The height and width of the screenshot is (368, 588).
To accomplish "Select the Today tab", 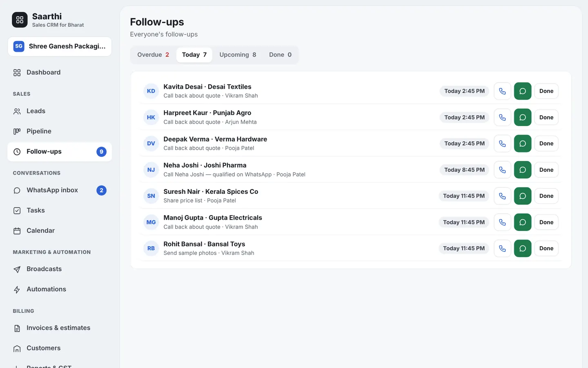I will point(194,55).
